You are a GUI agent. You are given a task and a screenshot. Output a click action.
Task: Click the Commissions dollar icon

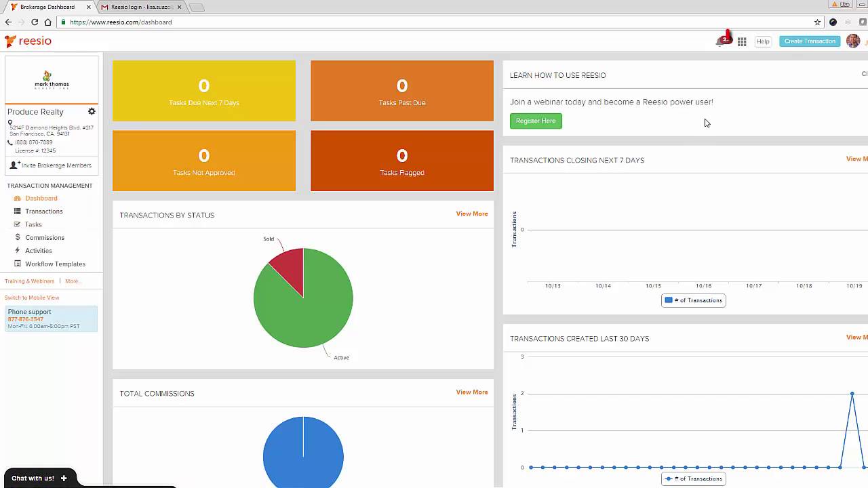pos(18,237)
